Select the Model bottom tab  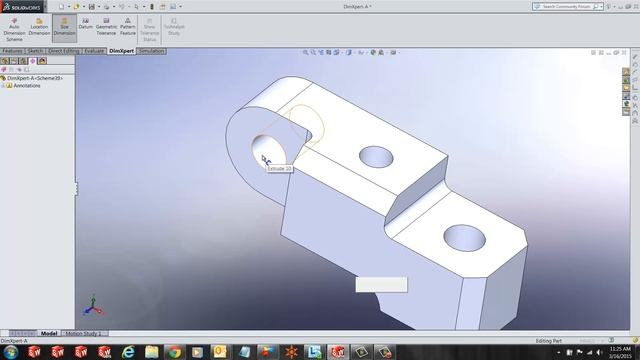(49, 333)
